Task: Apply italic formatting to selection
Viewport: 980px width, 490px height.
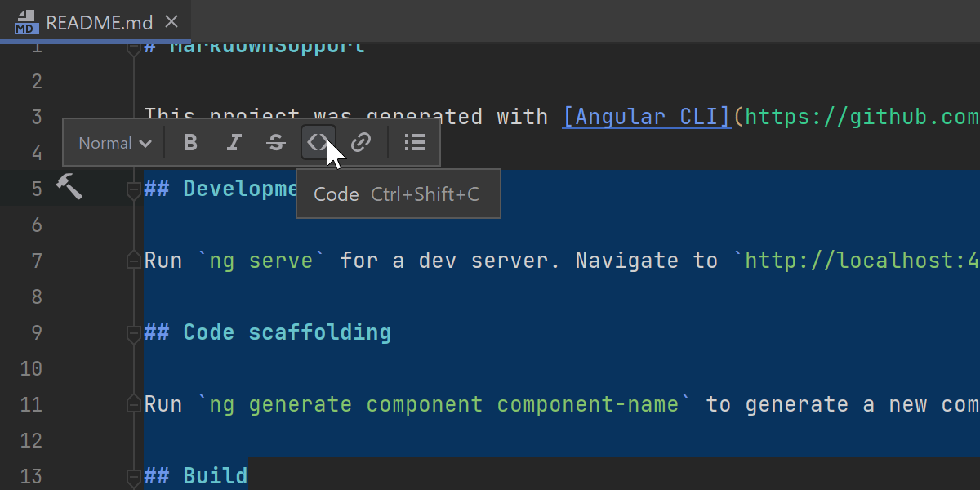Action: (x=234, y=143)
